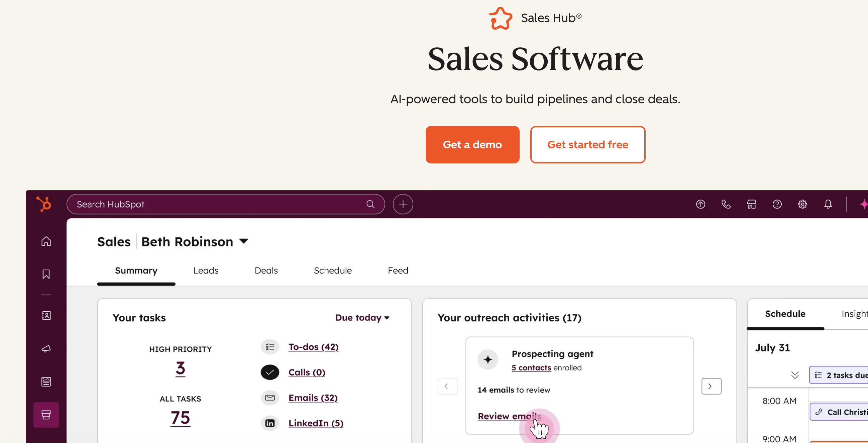The image size is (868, 443).
Task: Click the upgrade arrow icon in top bar
Action: 700,204
